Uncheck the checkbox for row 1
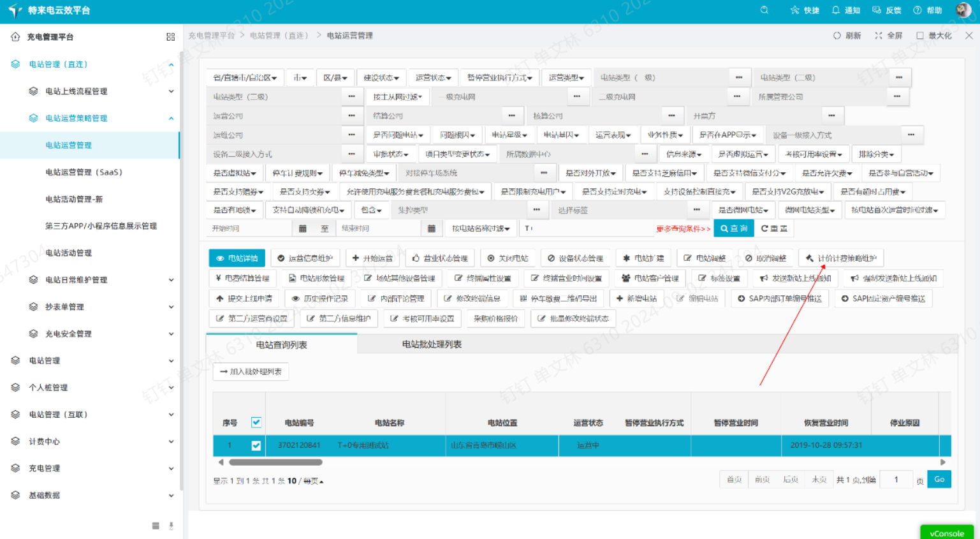The image size is (980, 539). (x=256, y=445)
